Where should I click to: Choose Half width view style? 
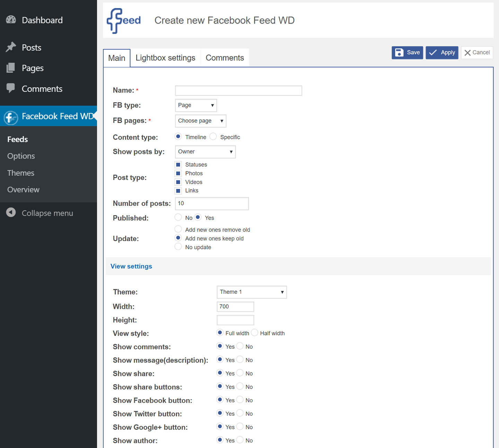(254, 333)
